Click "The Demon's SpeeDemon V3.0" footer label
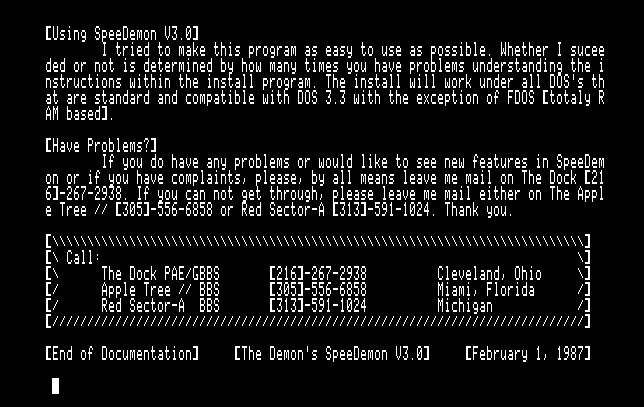This screenshot has width=644, height=407. [x=332, y=354]
